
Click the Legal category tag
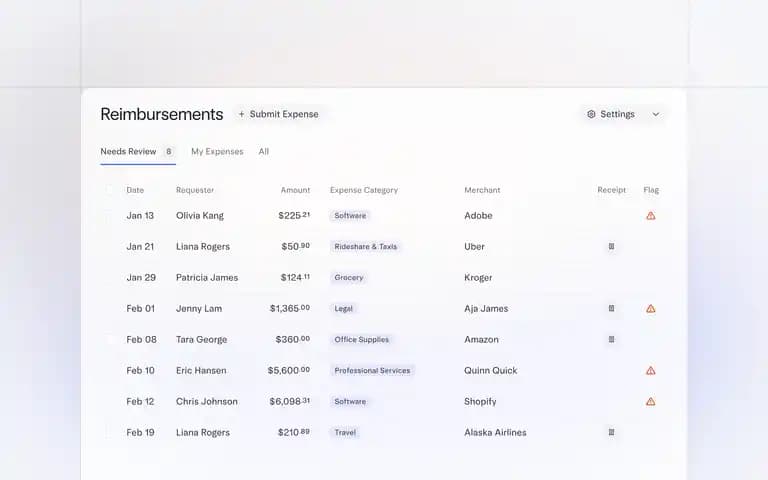(x=343, y=309)
